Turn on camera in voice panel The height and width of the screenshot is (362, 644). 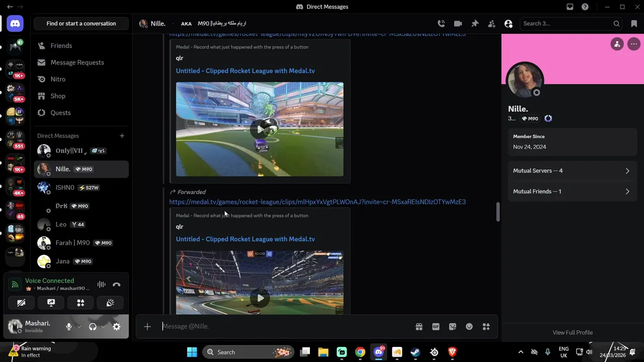tap(21, 303)
